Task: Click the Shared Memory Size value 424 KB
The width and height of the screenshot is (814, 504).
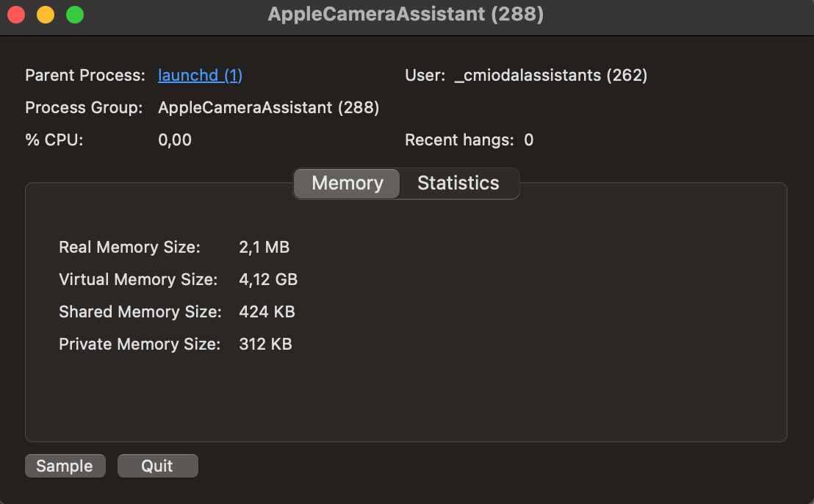Action: coord(267,312)
